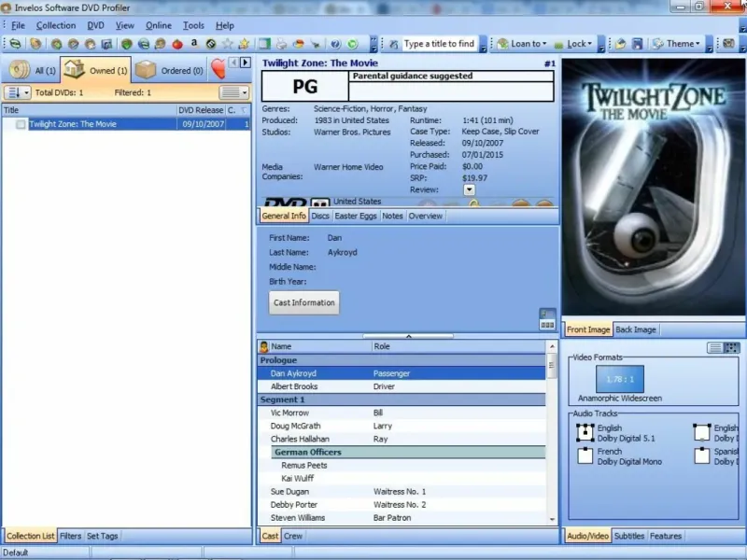Switch to the Easter Eggs tab
Image resolution: width=747 pixels, height=560 pixels.
pyautogui.click(x=356, y=217)
